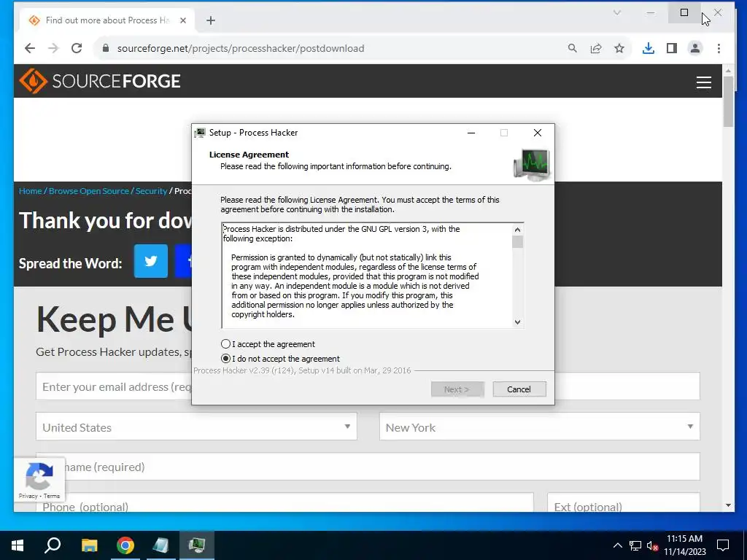This screenshot has width=747, height=560.
Task: Reload the SourceForge page
Action: tap(77, 48)
